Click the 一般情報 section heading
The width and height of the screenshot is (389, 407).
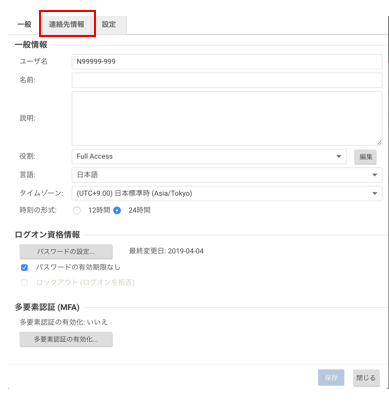[x=31, y=45]
